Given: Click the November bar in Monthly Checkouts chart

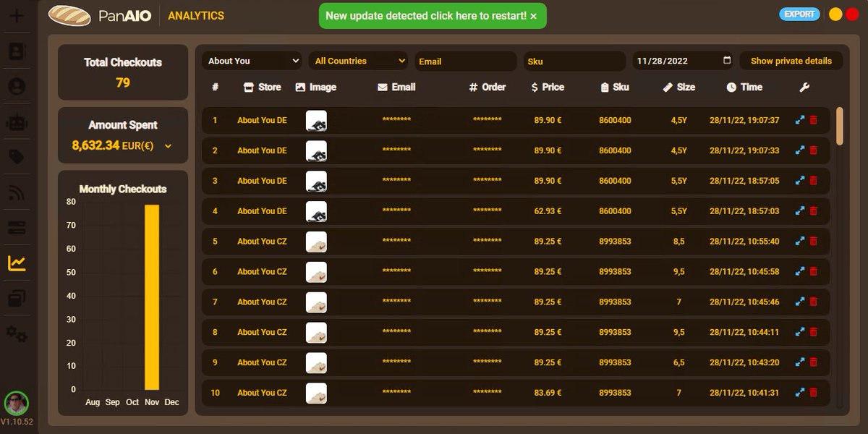Looking at the screenshot, I should [x=152, y=297].
